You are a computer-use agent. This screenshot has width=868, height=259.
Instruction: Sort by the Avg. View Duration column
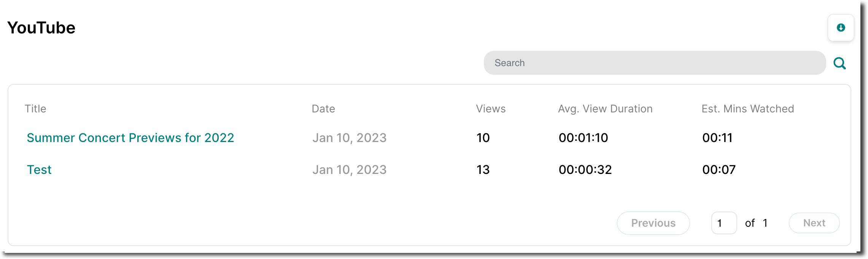click(605, 109)
